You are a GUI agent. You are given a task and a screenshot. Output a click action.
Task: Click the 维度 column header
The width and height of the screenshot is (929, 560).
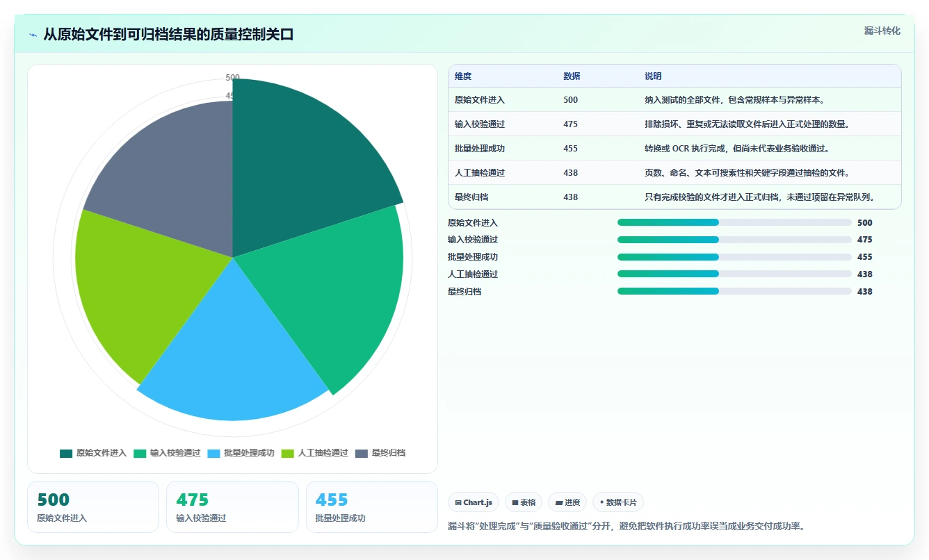463,76
